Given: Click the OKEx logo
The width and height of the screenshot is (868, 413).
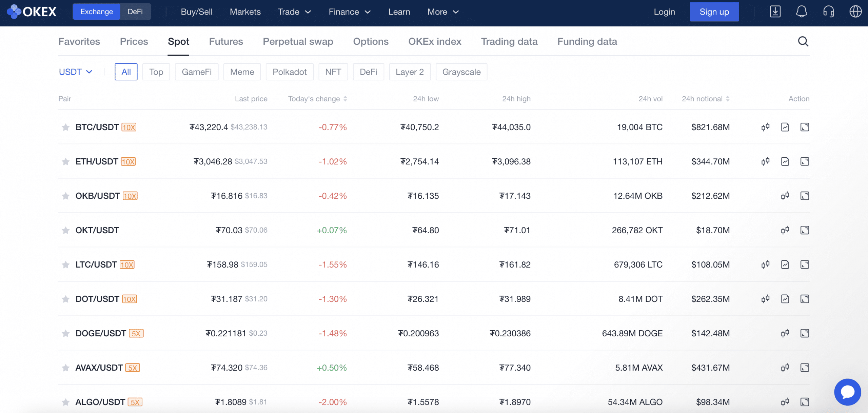Looking at the screenshot, I should click(32, 12).
